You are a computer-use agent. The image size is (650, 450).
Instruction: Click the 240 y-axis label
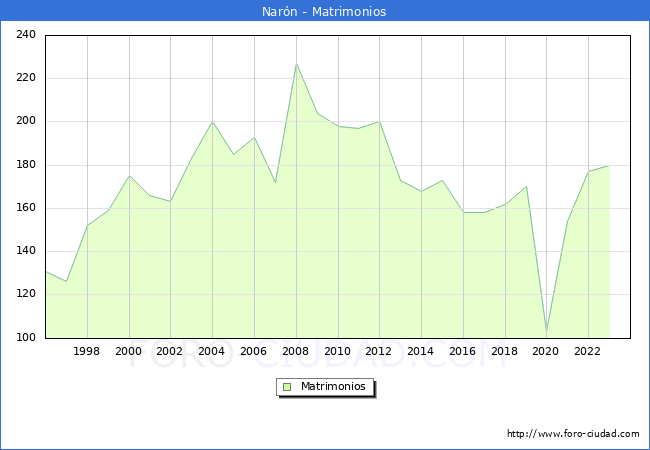(26, 34)
